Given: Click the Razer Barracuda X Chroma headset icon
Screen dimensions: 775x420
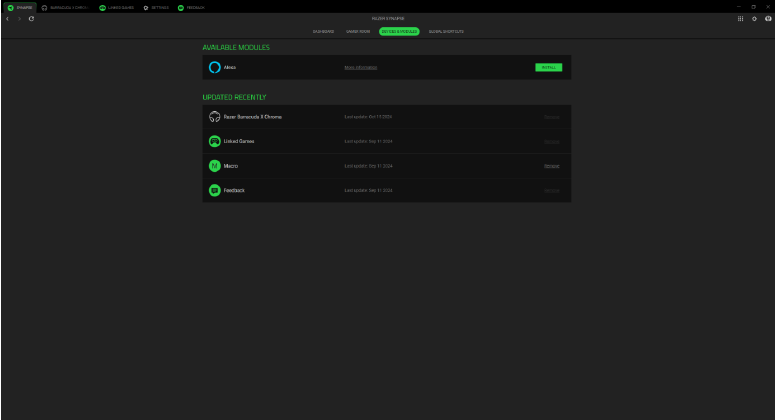Looking at the screenshot, I should coord(215,117).
